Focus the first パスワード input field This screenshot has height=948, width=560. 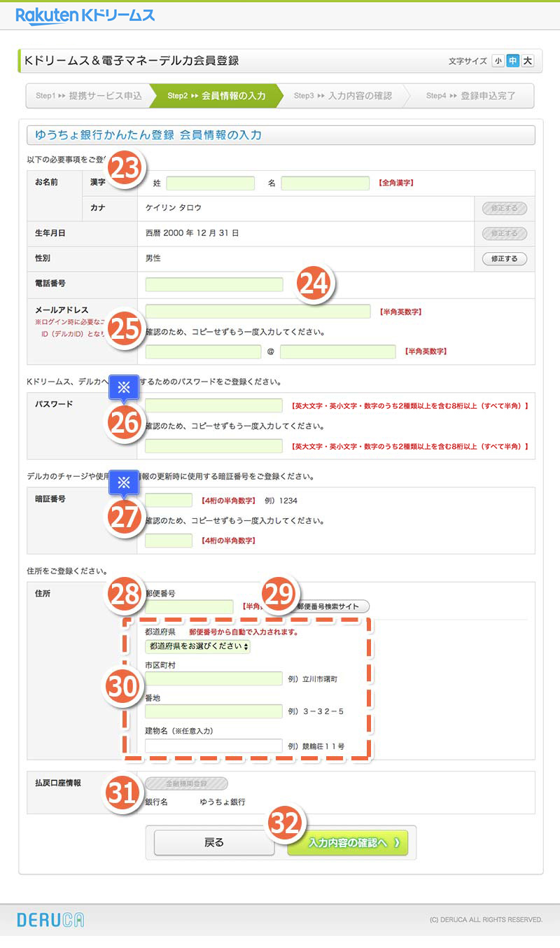[214, 405]
